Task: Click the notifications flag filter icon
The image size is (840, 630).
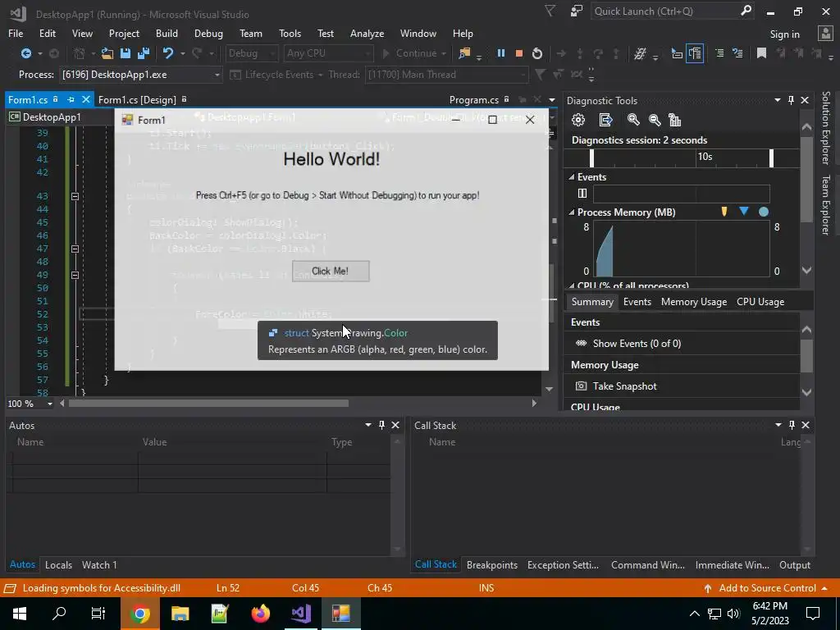Action: tap(550, 11)
